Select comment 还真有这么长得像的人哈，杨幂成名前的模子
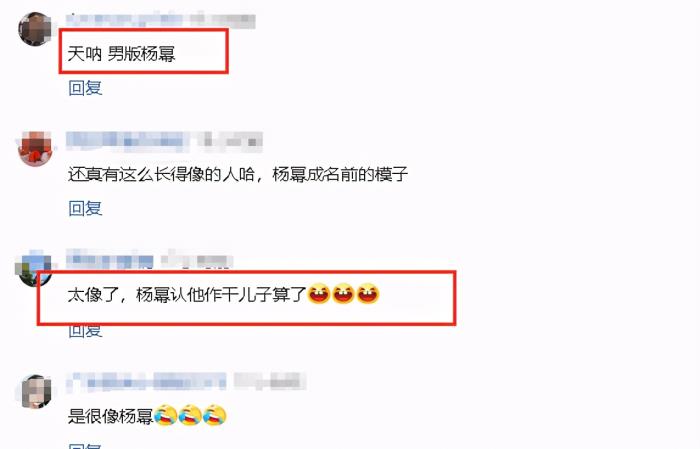This screenshot has width=700, height=449. 238,174
